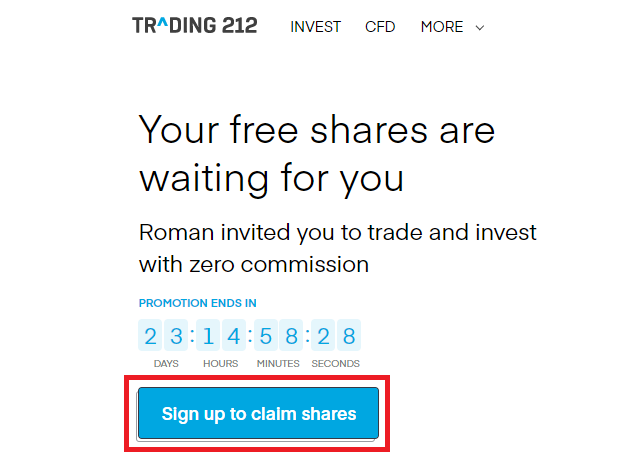618x463 pixels.
Task: Click the first days digit tile
Action: pyautogui.click(x=150, y=335)
